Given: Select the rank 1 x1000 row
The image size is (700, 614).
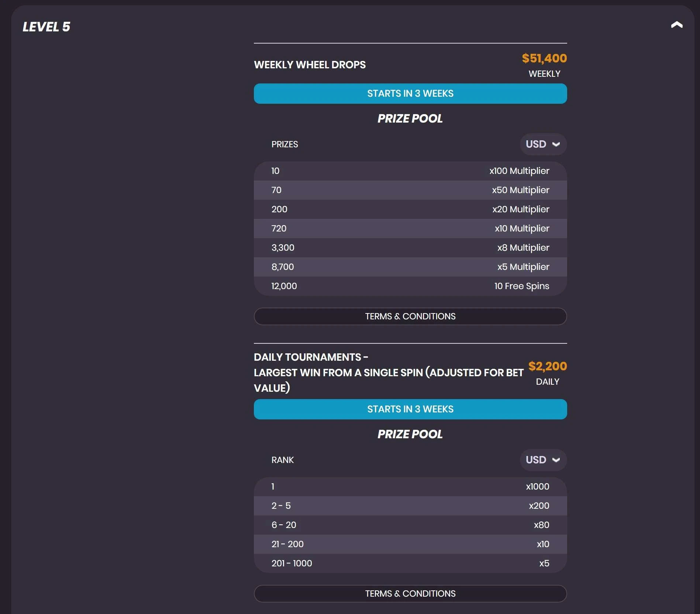Looking at the screenshot, I should coord(410,487).
